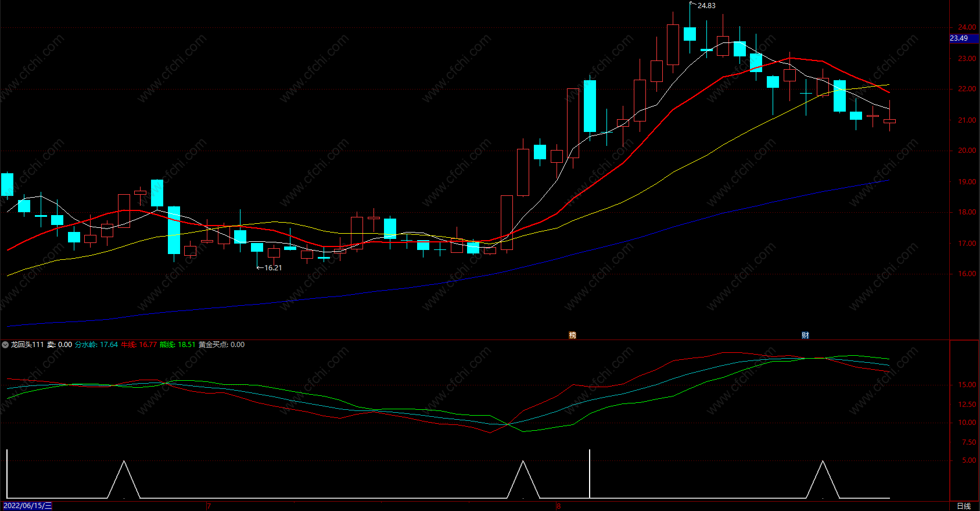Expand the 龙回头111 indicator dropdown arrow

[x=5, y=345]
